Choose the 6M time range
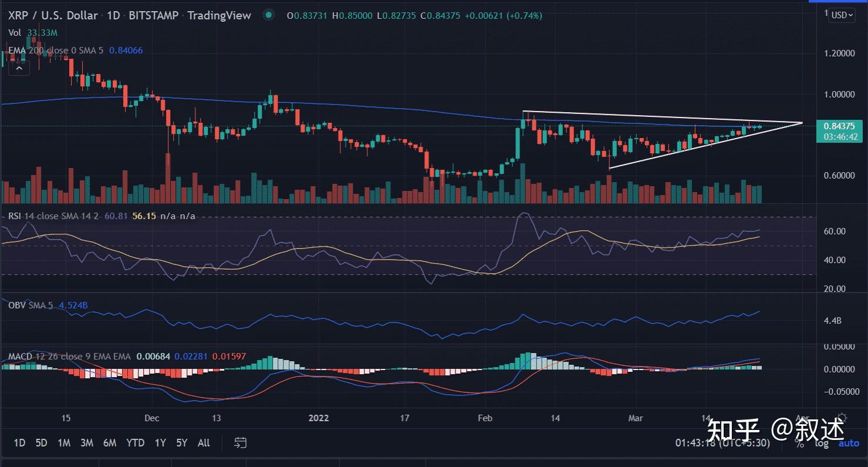Screen dimensions: 868x467 pos(110,443)
